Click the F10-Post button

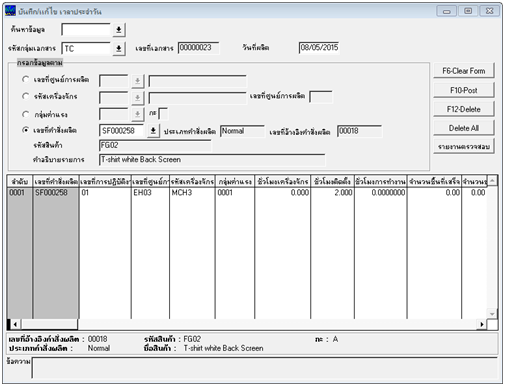[464, 90]
